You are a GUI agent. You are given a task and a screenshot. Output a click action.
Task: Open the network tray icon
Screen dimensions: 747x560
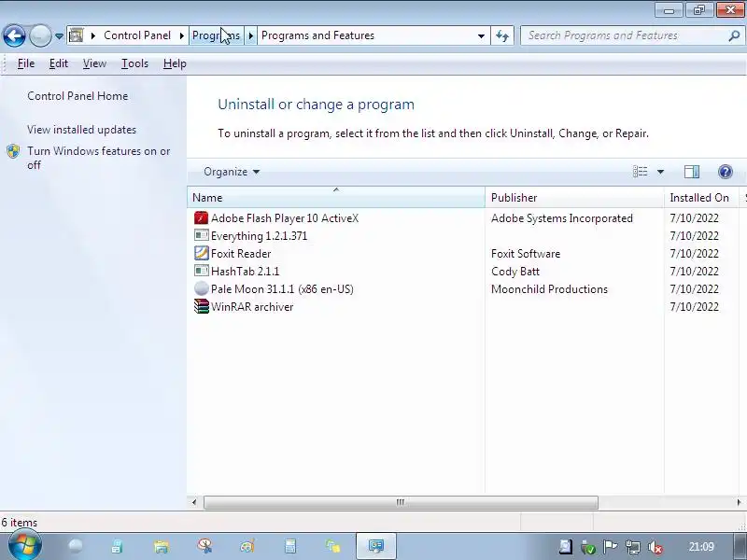pos(633,547)
